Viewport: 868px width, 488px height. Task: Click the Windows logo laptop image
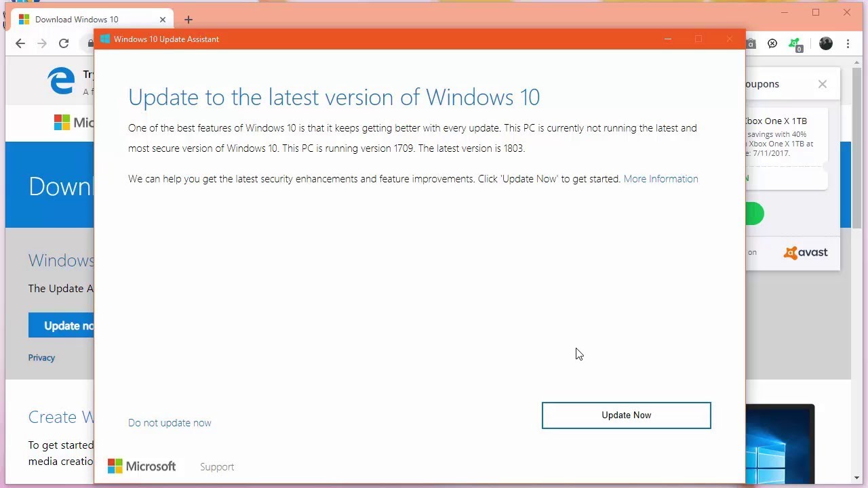[x=780, y=445]
